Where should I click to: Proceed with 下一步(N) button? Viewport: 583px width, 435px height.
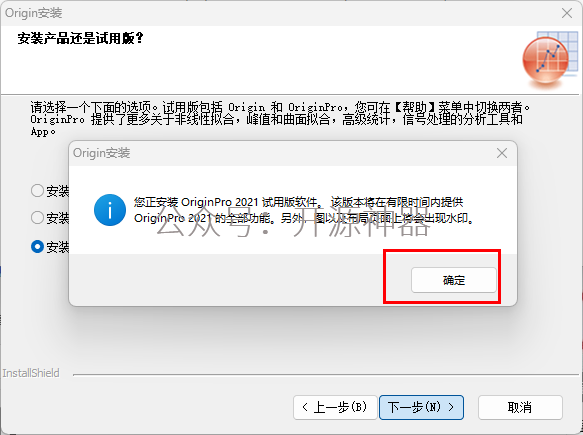[x=421, y=407]
